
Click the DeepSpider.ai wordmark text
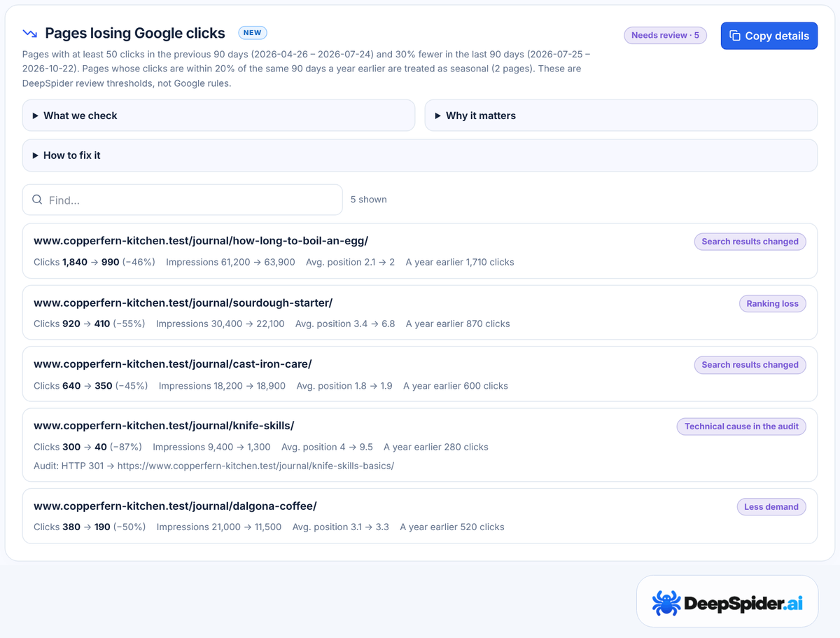[x=744, y=603]
